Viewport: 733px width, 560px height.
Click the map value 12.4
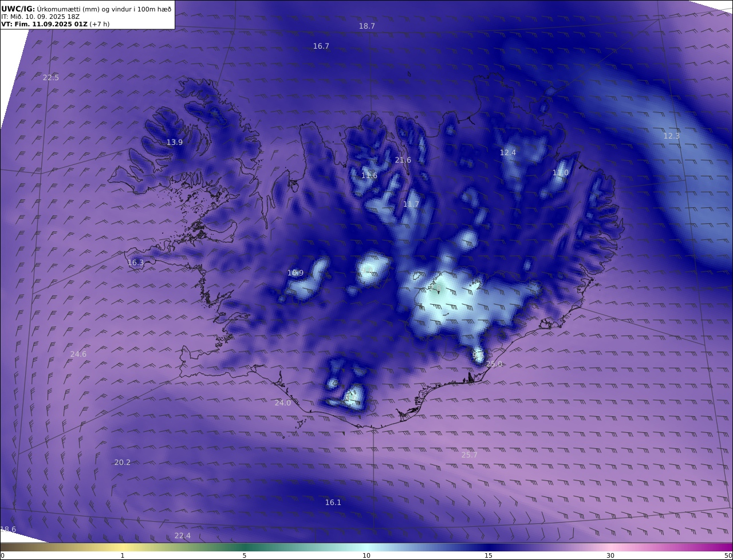pyautogui.click(x=508, y=153)
